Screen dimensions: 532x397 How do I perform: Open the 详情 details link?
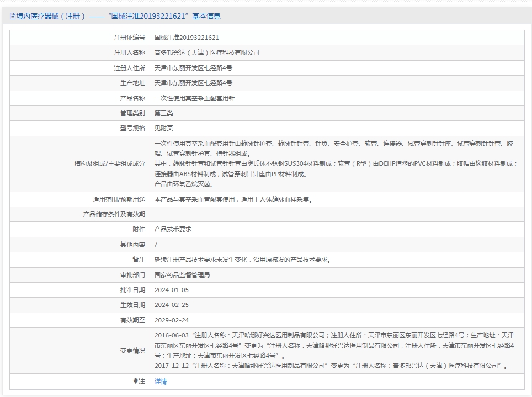coord(161,382)
